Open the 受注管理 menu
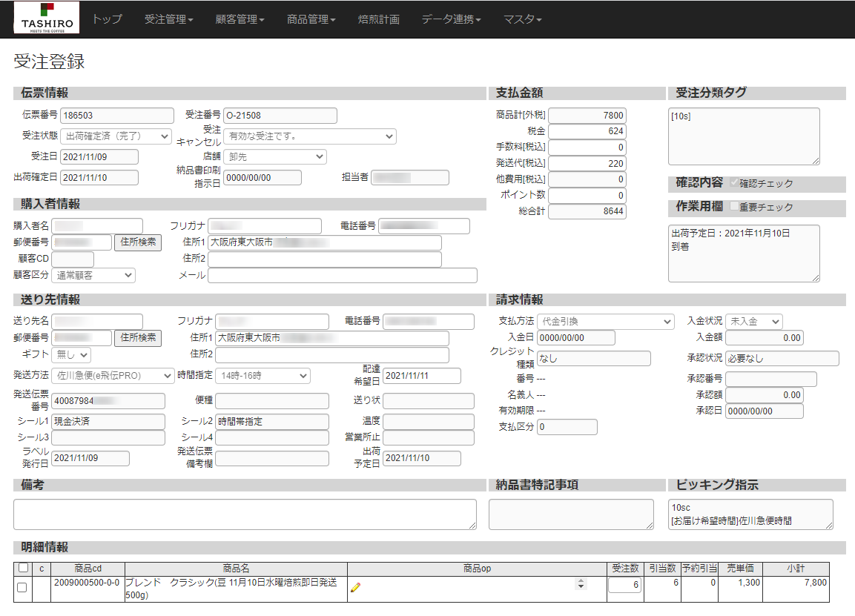This screenshot has width=855, height=616. (168, 19)
